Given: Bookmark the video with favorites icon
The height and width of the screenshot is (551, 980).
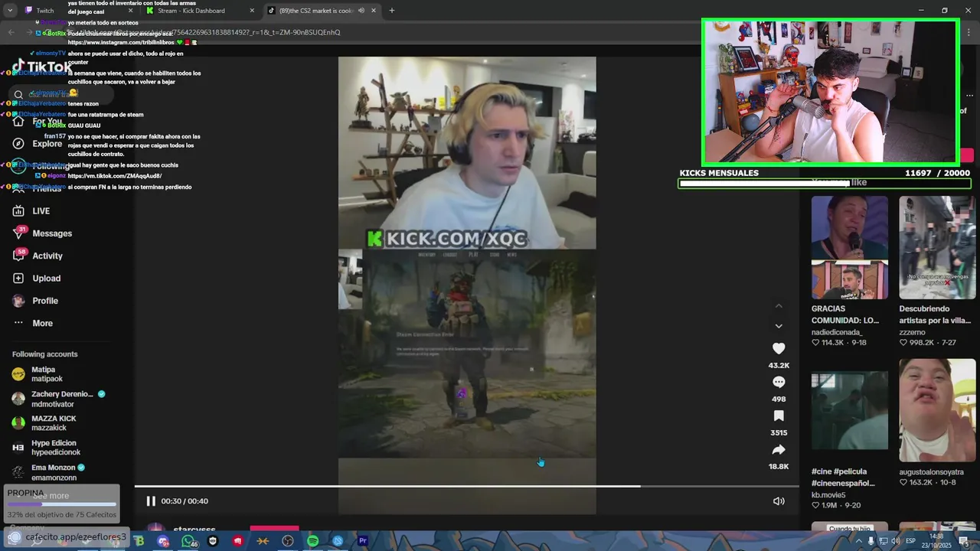Looking at the screenshot, I should tap(779, 416).
